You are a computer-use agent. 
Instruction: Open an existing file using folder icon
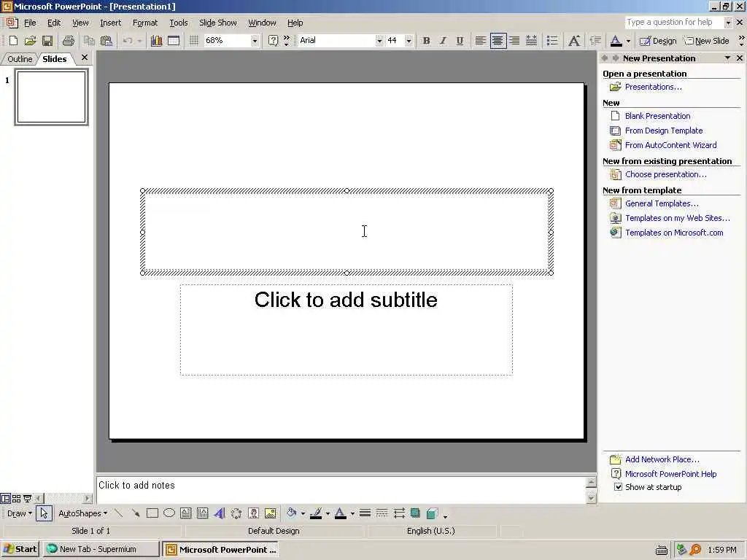[x=30, y=41]
